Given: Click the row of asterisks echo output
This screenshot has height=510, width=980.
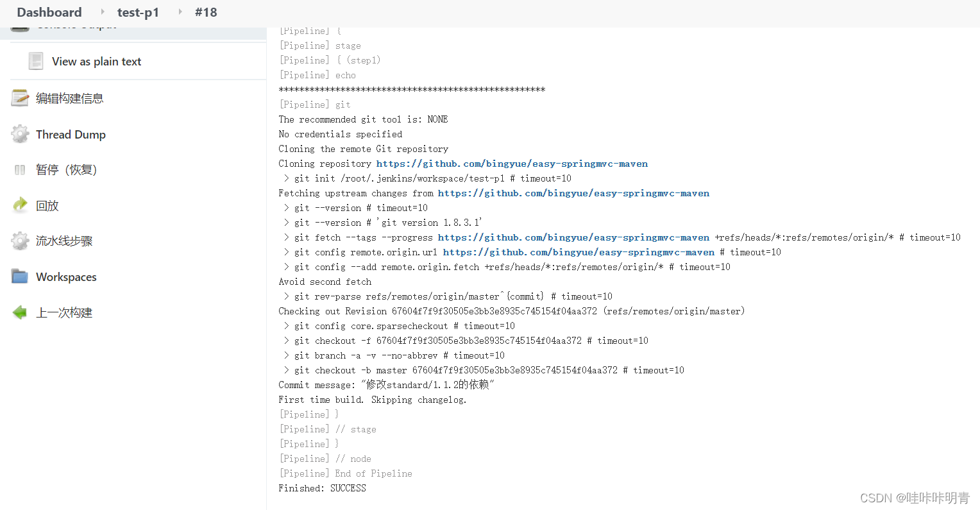Looking at the screenshot, I should coord(412,90).
